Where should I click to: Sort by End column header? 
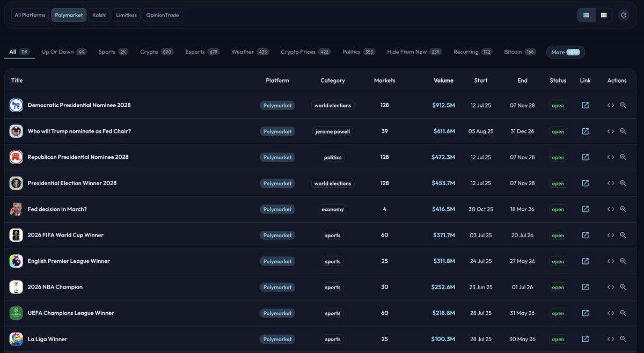pyautogui.click(x=522, y=80)
